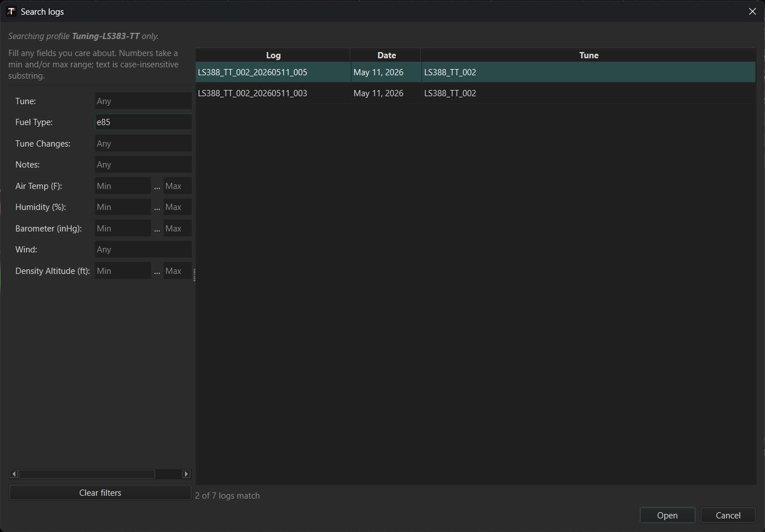Sort by the Tune column header
Screen dimensions: 765x532
[x=588, y=55]
